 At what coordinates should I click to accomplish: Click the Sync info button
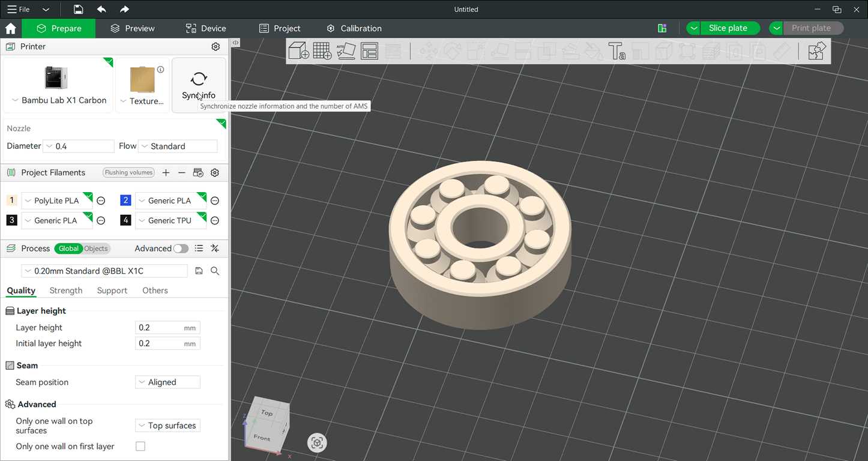click(x=199, y=85)
